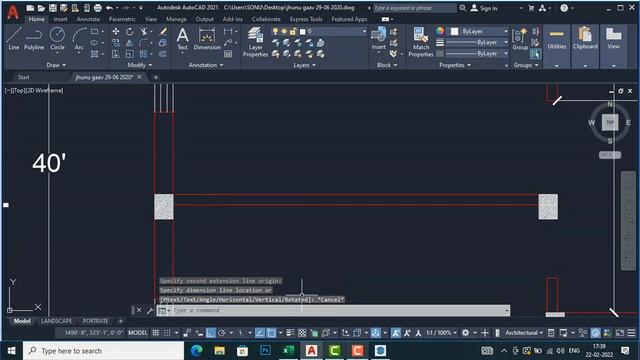Expand the Draw panel
The height and width of the screenshot is (360, 640).
pos(56,65)
